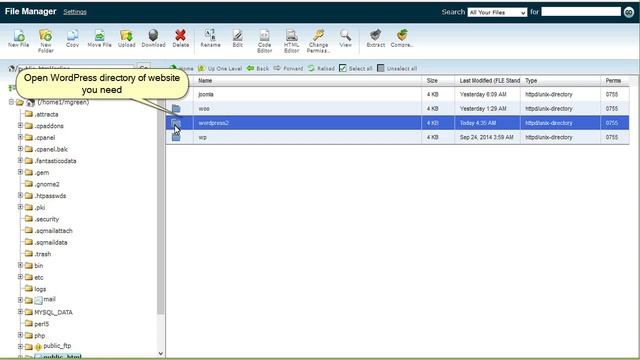Click Change Permissions key icon
This screenshot has height=360, width=640.
pyautogui.click(x=318, y=36)
